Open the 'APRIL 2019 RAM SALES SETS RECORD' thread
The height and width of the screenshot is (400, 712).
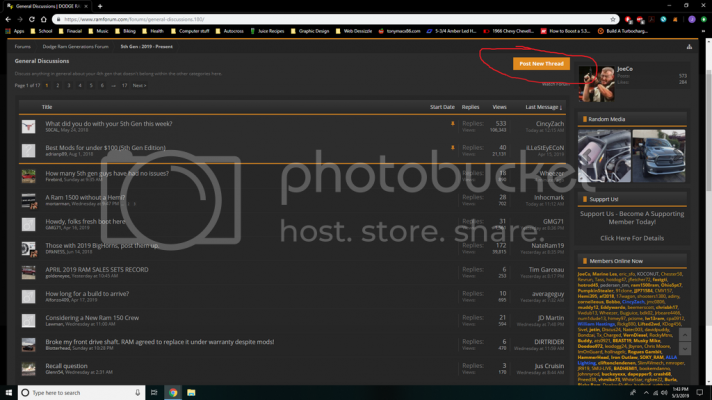point(97,270)
